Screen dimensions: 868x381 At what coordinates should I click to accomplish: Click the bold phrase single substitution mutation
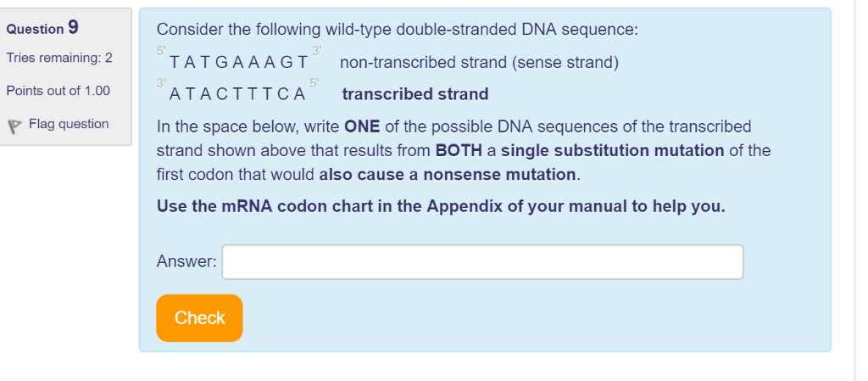click(x=612, y=151)
